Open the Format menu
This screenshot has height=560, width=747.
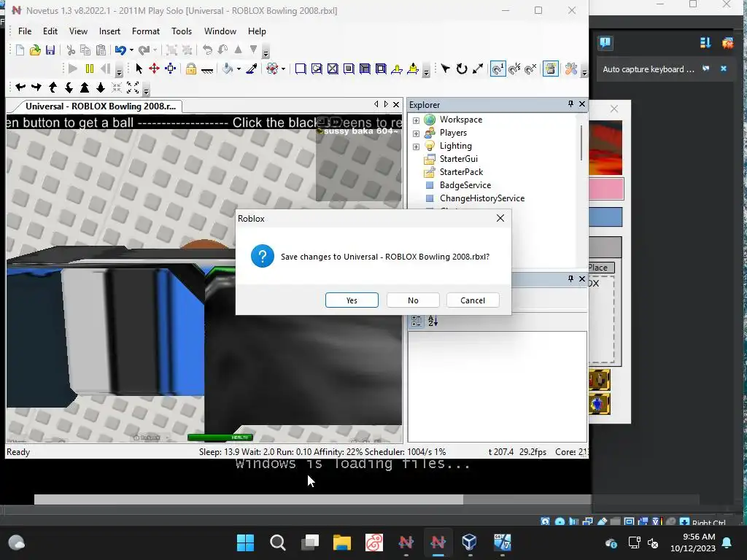tap(146, 31)
